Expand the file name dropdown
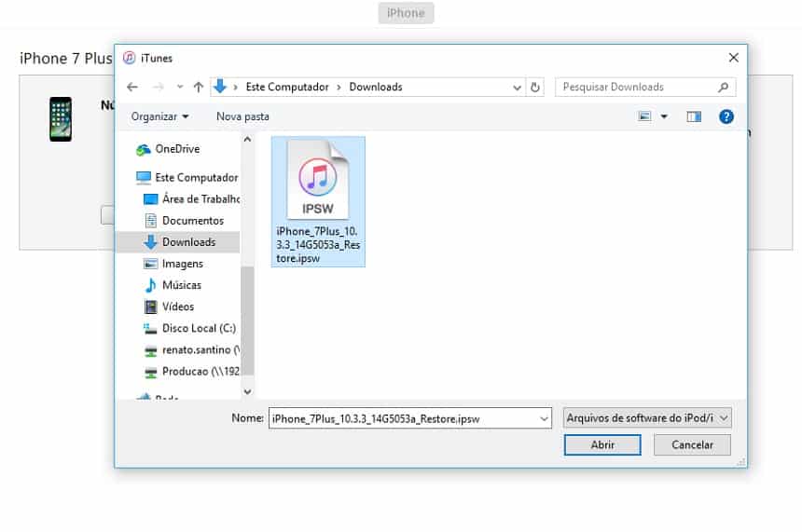Image resolution: width=802 pixels, height=532 pixels. 544,419
